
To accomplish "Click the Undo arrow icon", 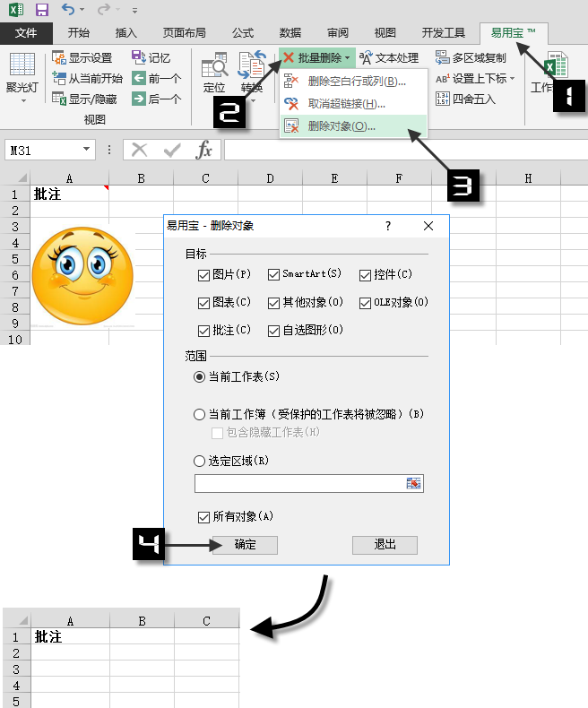I will (68, 9).
